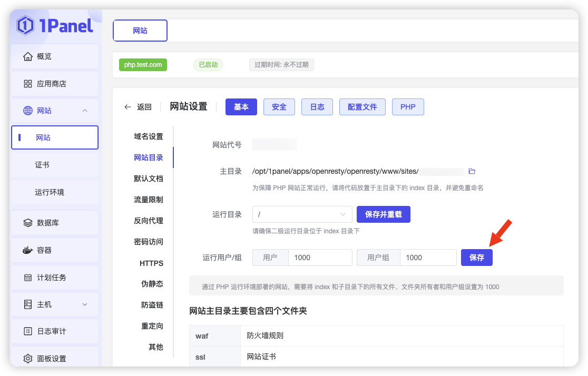The image size is (588, 376).
Task: Open 证书 in the sidebar
Action: coord(55,165)
